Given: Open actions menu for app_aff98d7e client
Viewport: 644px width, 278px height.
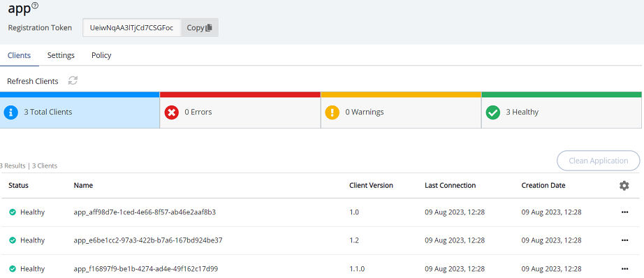Looking at the screenshot, I should point(624,212).
